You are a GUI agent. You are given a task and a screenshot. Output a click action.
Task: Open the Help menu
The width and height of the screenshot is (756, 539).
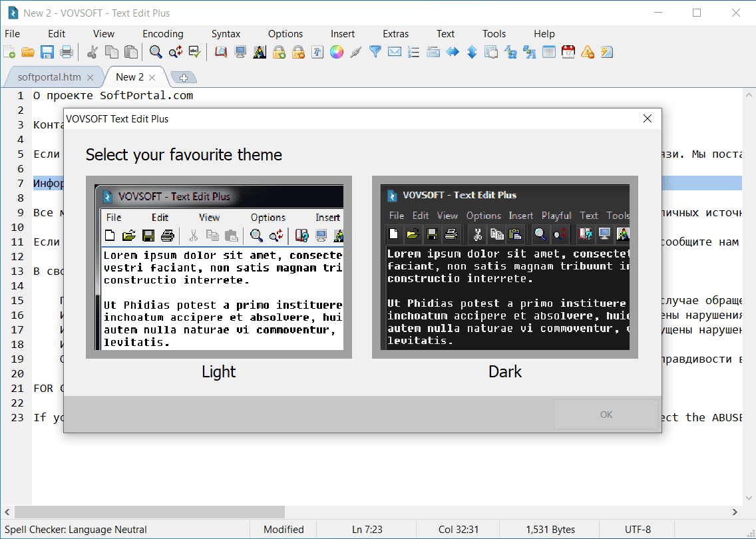pyautogui.click(x=544, y=34)
